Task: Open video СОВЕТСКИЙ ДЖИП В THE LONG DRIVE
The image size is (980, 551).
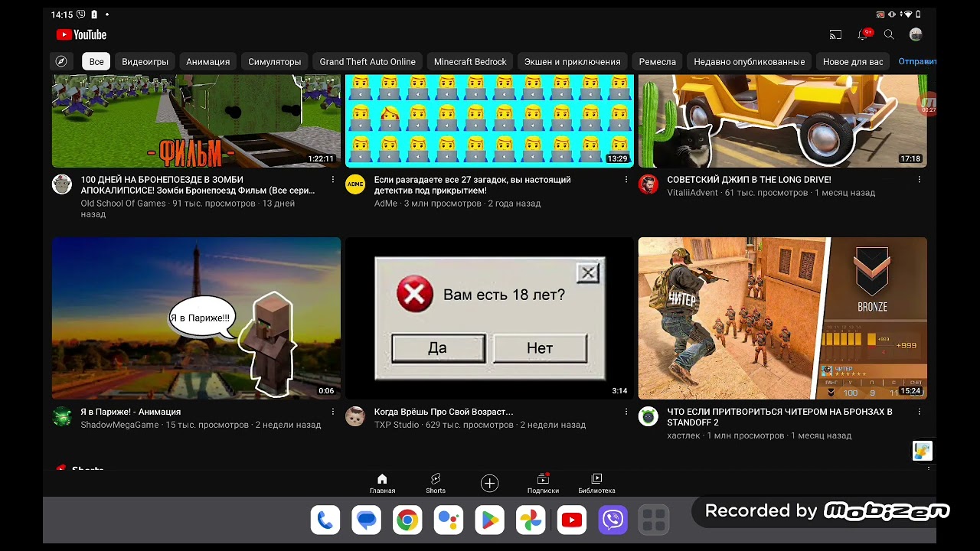Action: (x=749, y=180)
